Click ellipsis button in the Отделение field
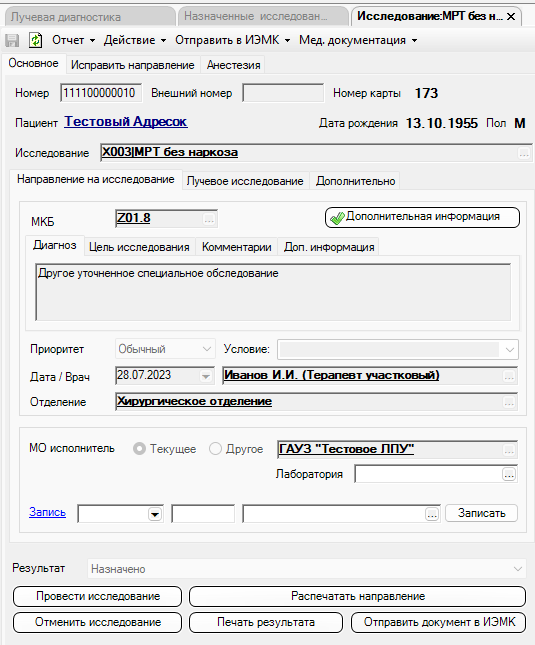The width and height of the screenshot is (535, 645). coord(509,402)
